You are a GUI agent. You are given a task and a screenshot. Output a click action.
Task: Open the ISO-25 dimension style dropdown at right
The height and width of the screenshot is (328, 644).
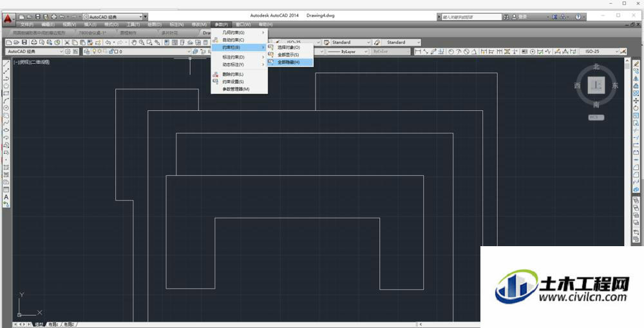599,52
